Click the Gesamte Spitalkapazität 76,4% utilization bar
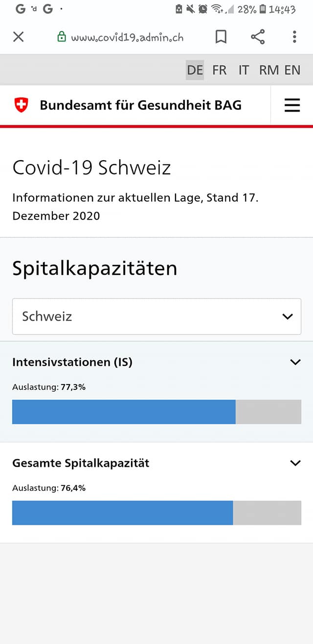 coord(156,513)
